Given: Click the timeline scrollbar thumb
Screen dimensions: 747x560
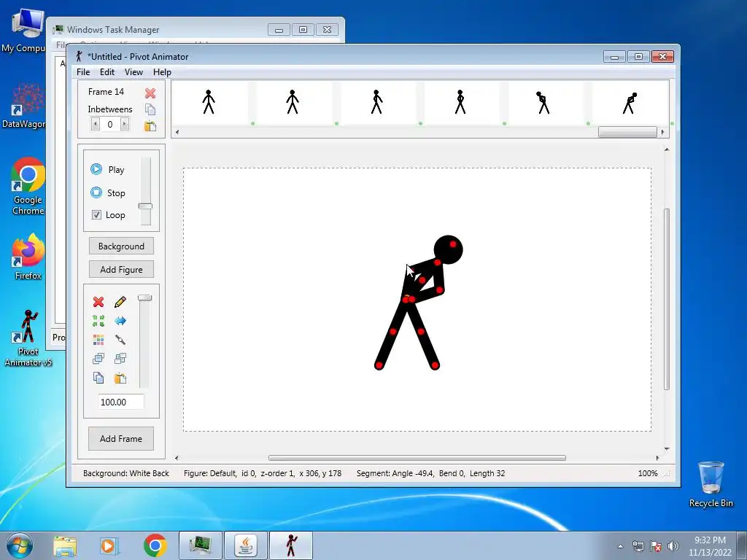Looking at the screenshot, I should [627, 132].
